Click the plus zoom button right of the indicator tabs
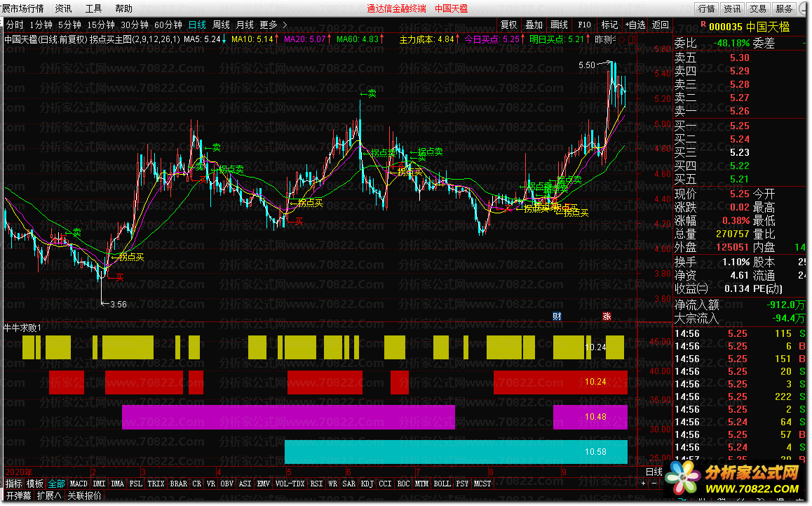812x506 pixels. pos(643,483)
